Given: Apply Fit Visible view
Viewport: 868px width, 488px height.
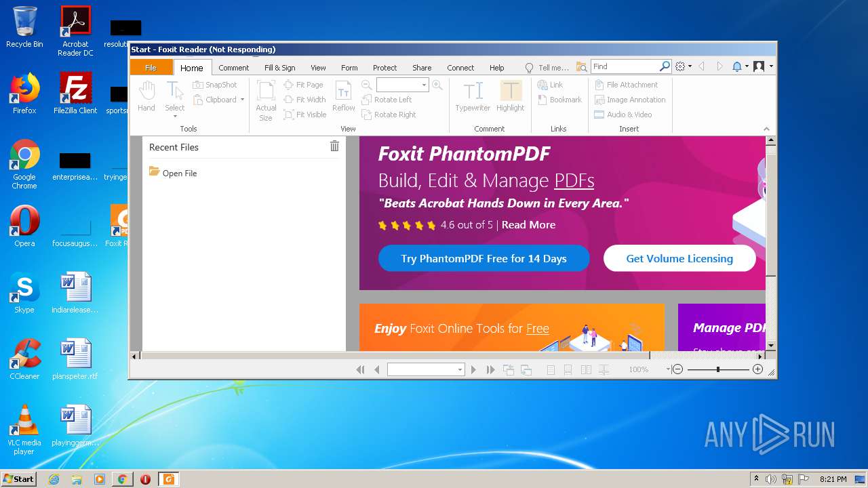Looking at the screenshot, I should 305,115.
